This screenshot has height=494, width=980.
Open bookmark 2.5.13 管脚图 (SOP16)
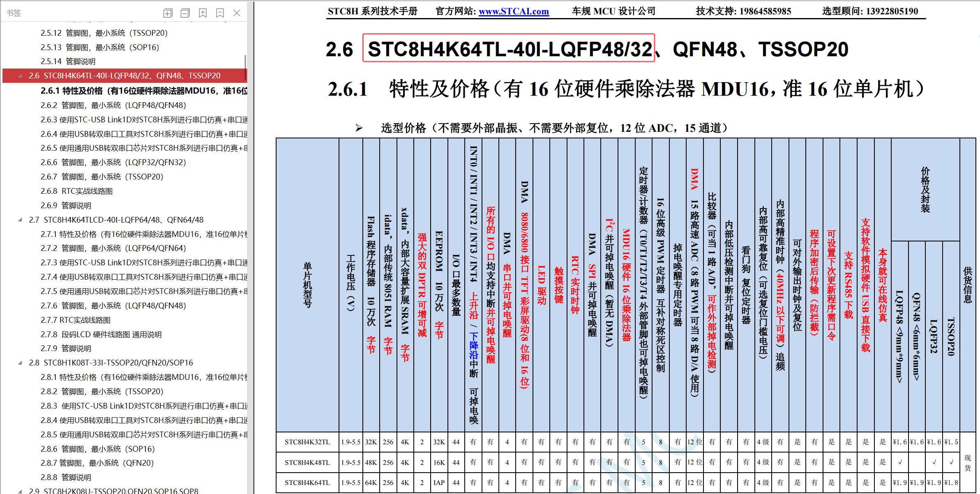[100, 47]
